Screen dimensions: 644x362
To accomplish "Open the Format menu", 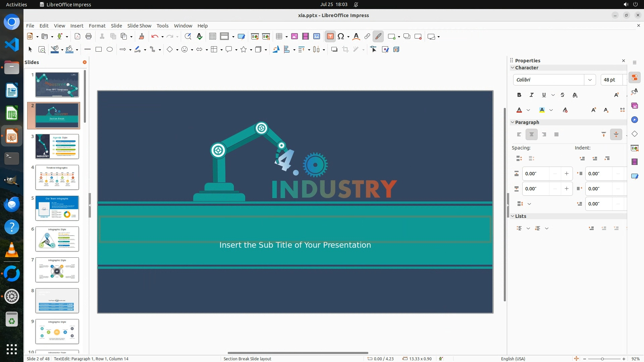I will (97, 26).
